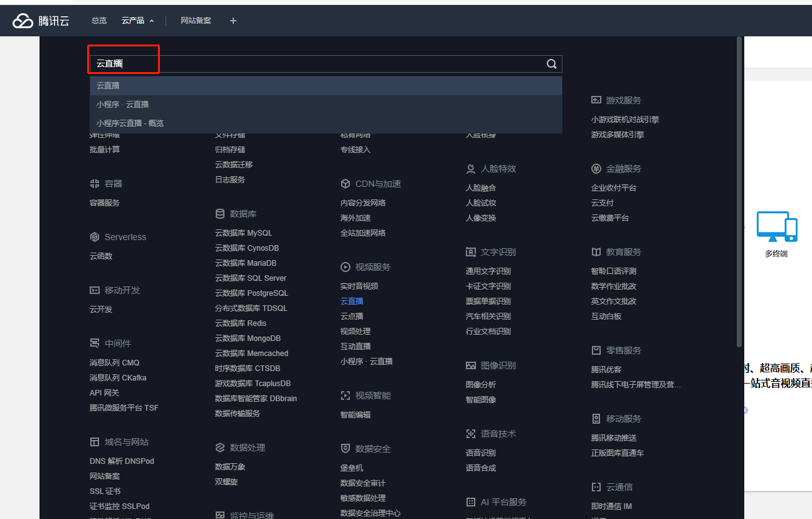Click the 多终端 devices icon
This screenshot has width=812, height=519.
pos(776,226)
